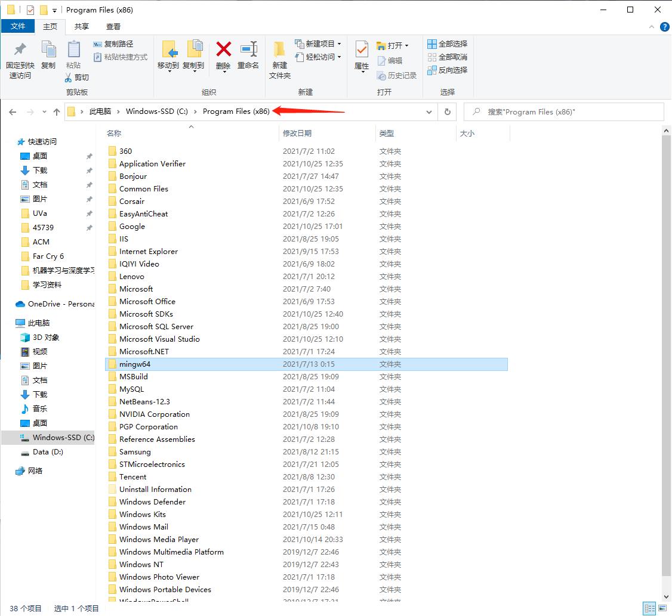Click Select all (全部选择)
Viewport: 672px width, 616px height.
[x=448, y=44]
